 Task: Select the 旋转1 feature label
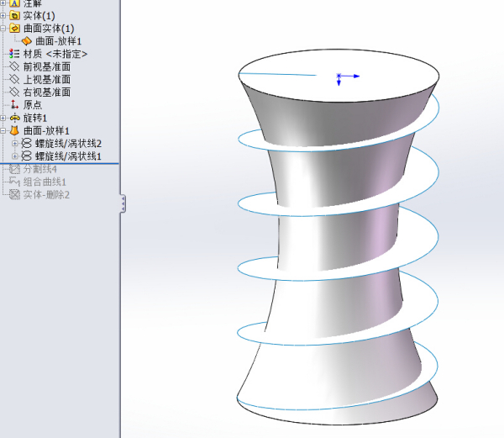point(35,118)
